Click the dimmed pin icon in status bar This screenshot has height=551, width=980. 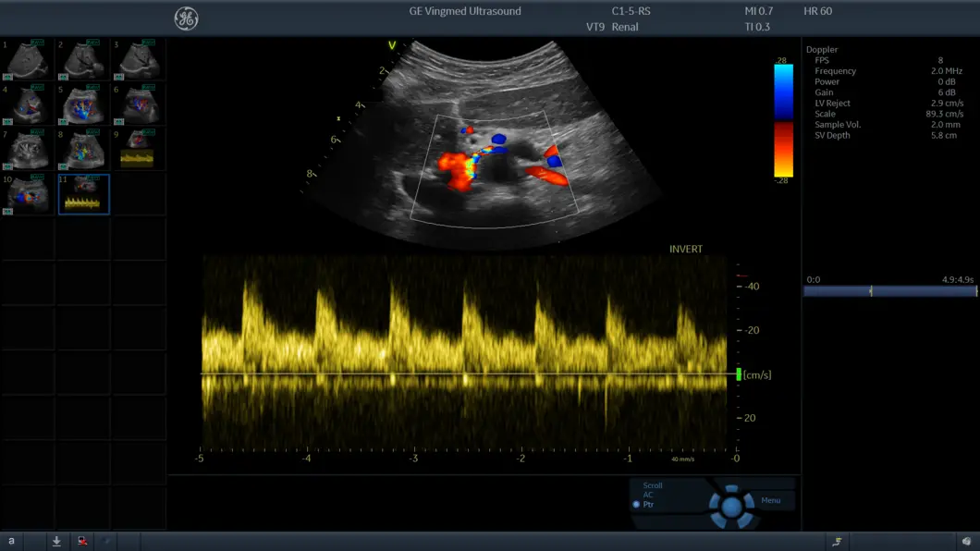tap(107, 542)
